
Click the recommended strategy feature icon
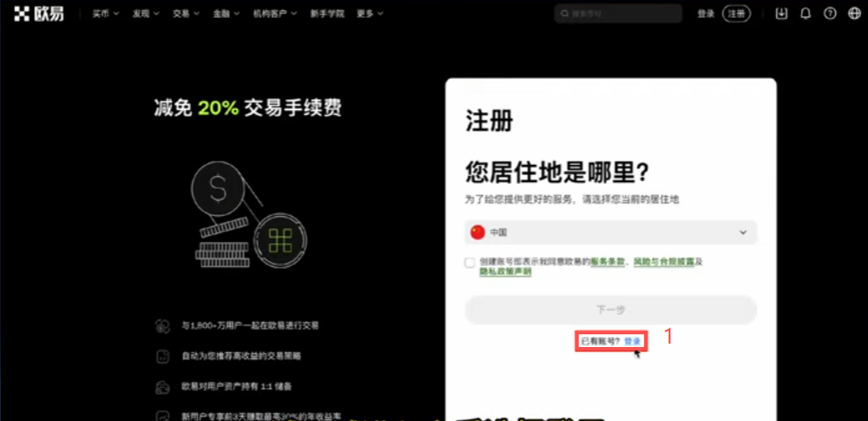pos(163,356)
